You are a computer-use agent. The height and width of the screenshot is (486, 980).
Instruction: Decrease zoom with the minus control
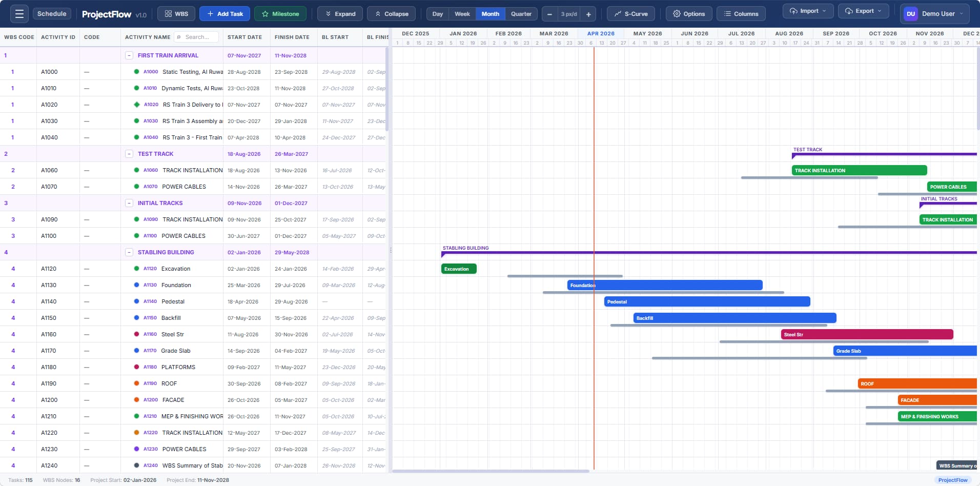coord(549,14)
